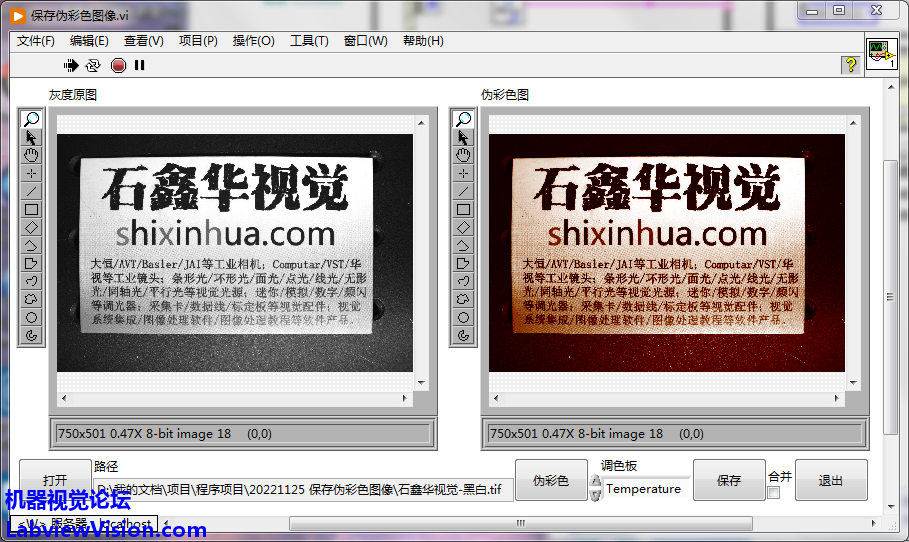Select Line tool in pseudo-color palette
The image size is (909, 542).
tap(463, 191)
